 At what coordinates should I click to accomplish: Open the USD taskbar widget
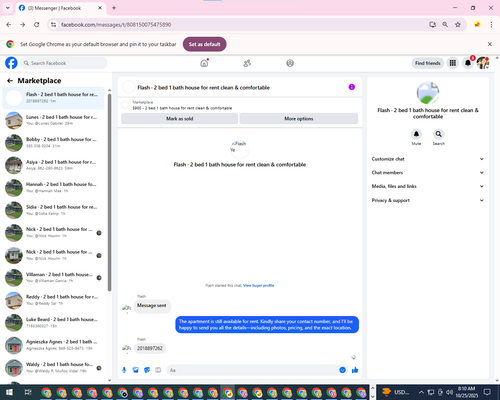[x=396, y=392]
